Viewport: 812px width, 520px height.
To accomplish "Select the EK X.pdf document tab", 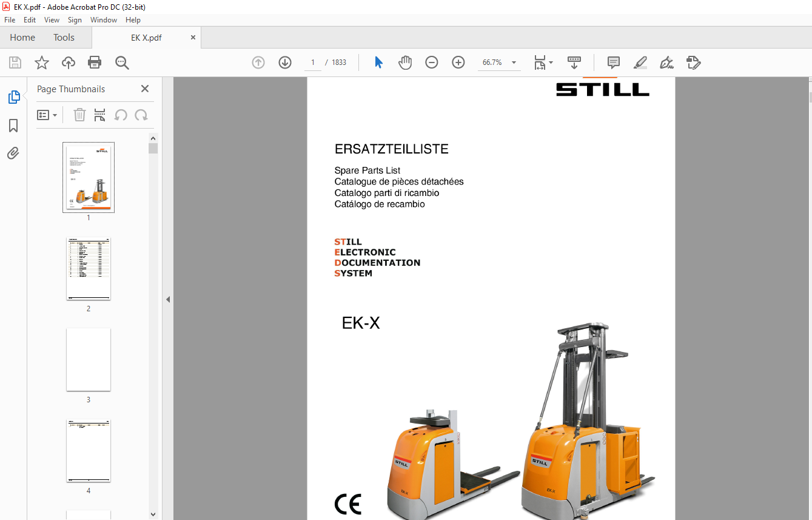I will point(146,38).
